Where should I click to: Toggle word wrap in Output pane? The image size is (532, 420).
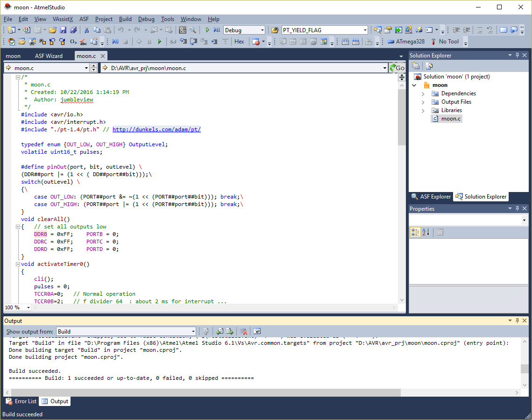(257, 331)
